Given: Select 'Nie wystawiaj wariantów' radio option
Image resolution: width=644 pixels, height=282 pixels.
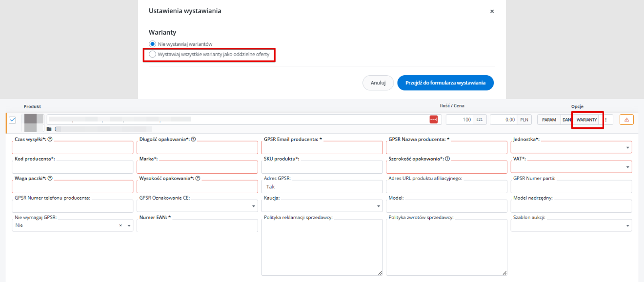Looking at the screenshot, I should point(152,44).
